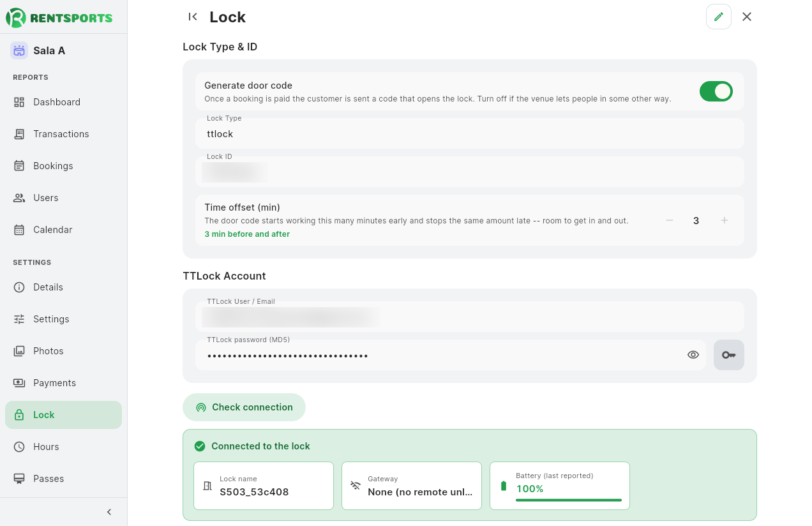Click the battery 100% progress bar
The width and height of the screenshot is (812, 526).
[569, 500]
